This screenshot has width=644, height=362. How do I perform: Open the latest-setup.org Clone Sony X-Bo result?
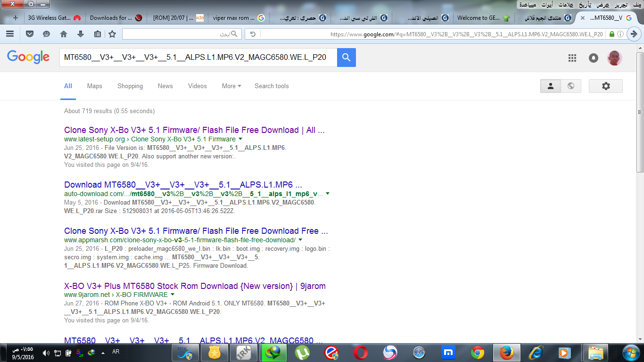pyautogui.click(x=194, y=130)
